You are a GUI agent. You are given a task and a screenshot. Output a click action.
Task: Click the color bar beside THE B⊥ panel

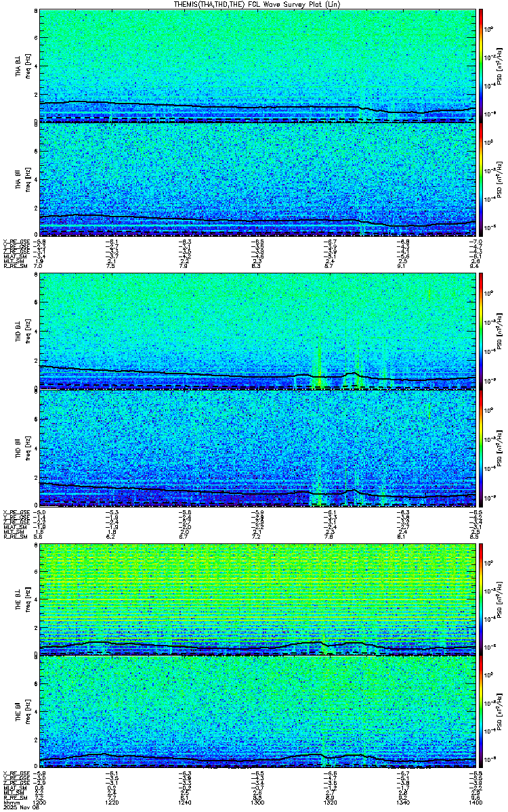point(481,599)
